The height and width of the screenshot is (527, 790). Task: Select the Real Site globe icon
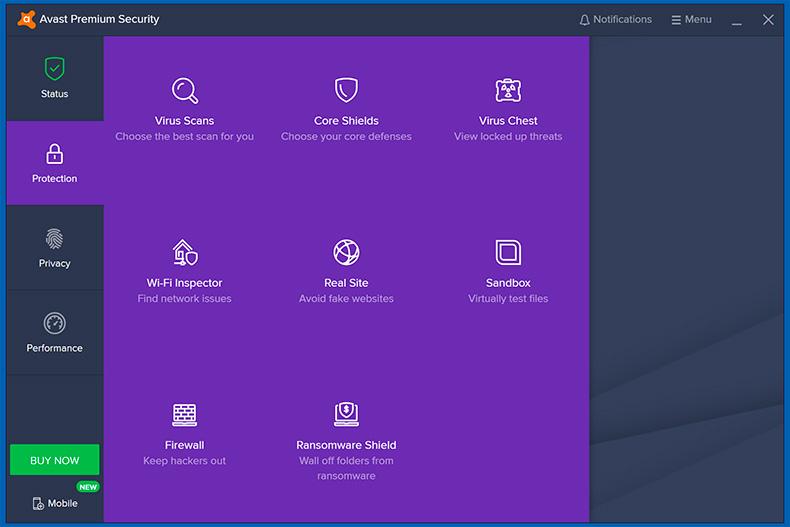tap(346, 252)
